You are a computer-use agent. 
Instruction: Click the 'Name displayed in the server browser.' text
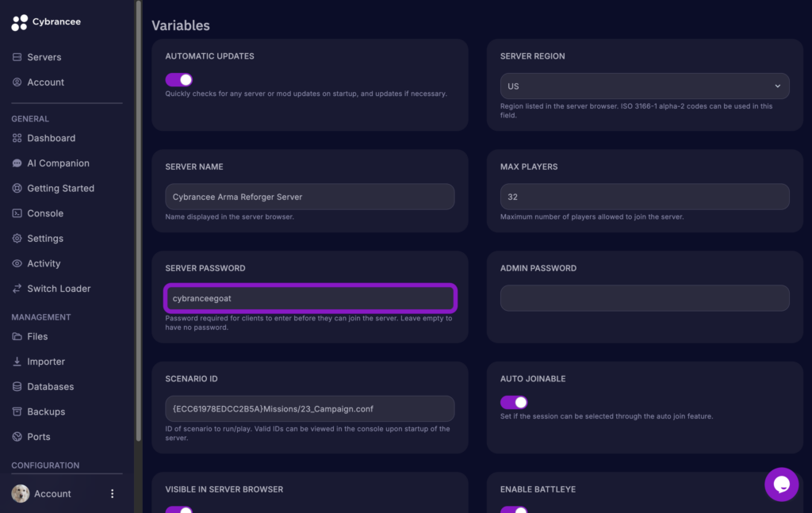[229, 217]
